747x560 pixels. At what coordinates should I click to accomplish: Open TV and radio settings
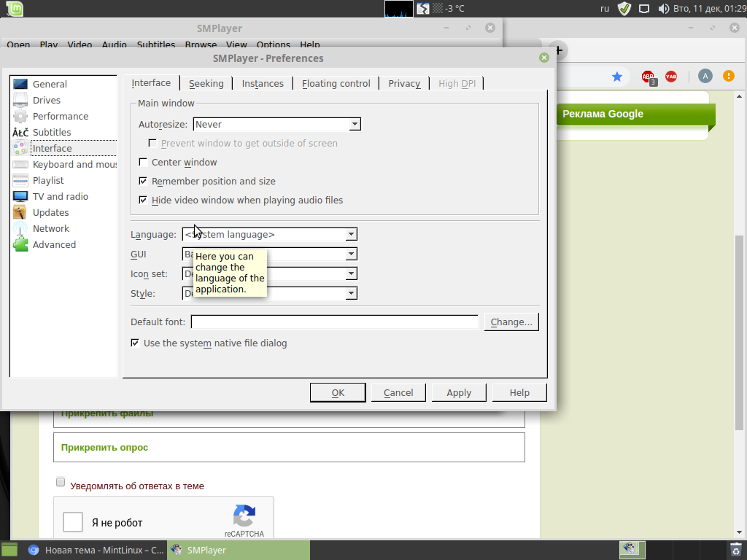click(60, 197)
